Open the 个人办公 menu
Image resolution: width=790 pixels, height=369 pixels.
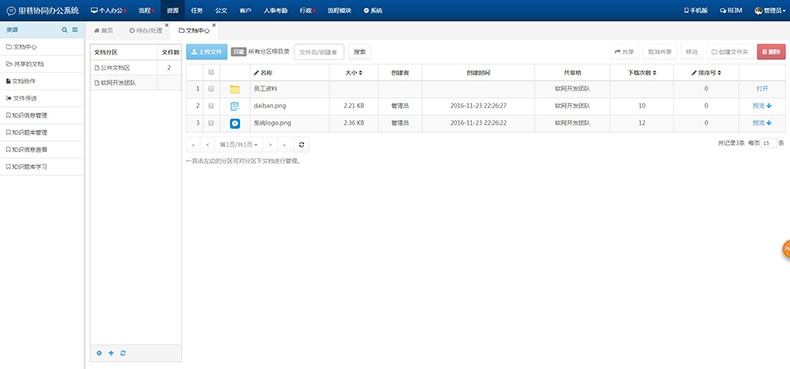click(108, 11)
